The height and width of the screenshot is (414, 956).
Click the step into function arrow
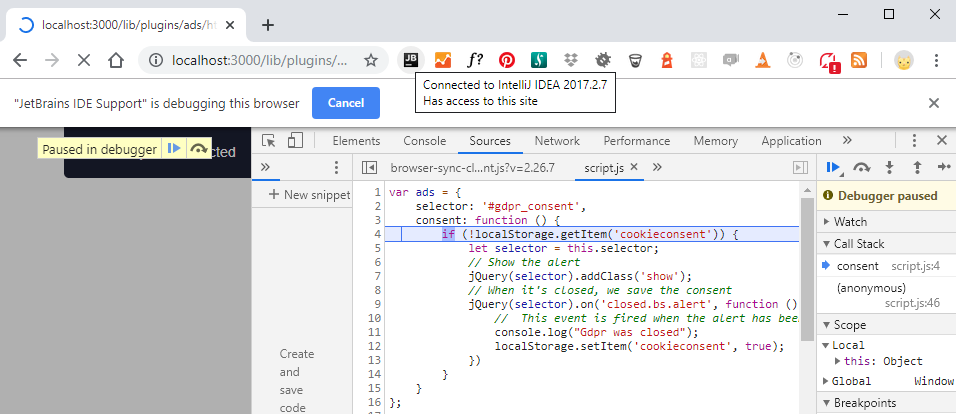click(889, 168)
